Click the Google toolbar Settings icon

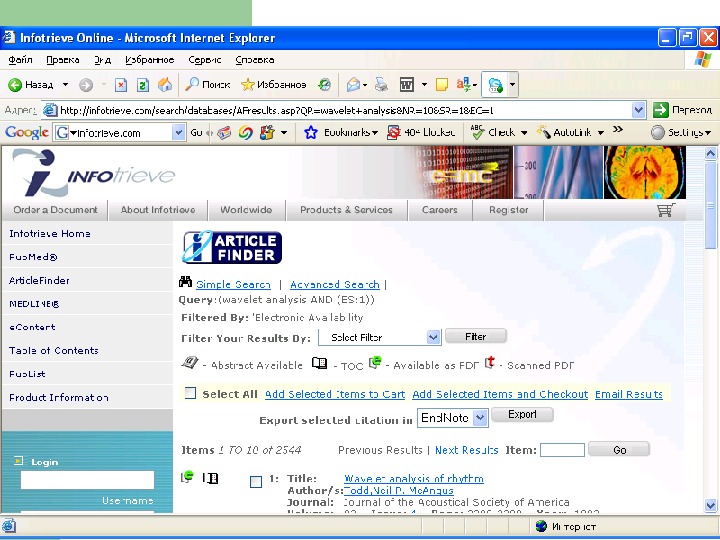point(658,133)
